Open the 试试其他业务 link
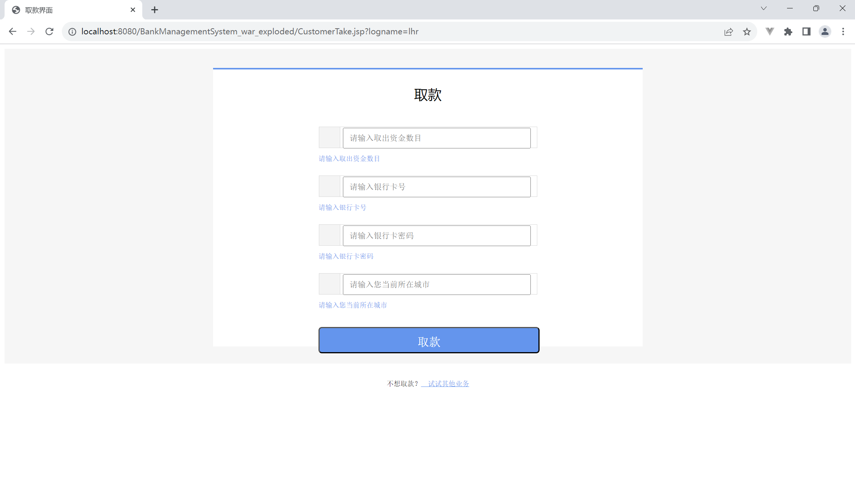This screenshot has height=504, width=855. tap(448, 383)
